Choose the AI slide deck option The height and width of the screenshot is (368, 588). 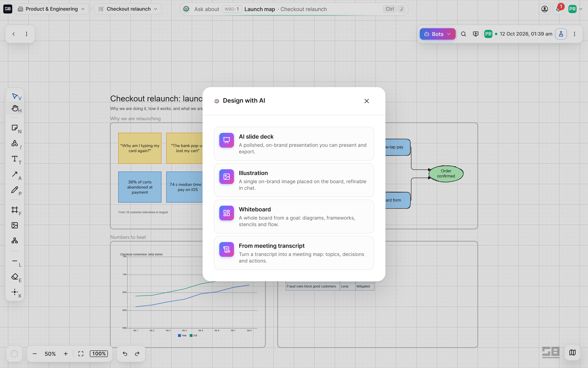tap(294, 144)
